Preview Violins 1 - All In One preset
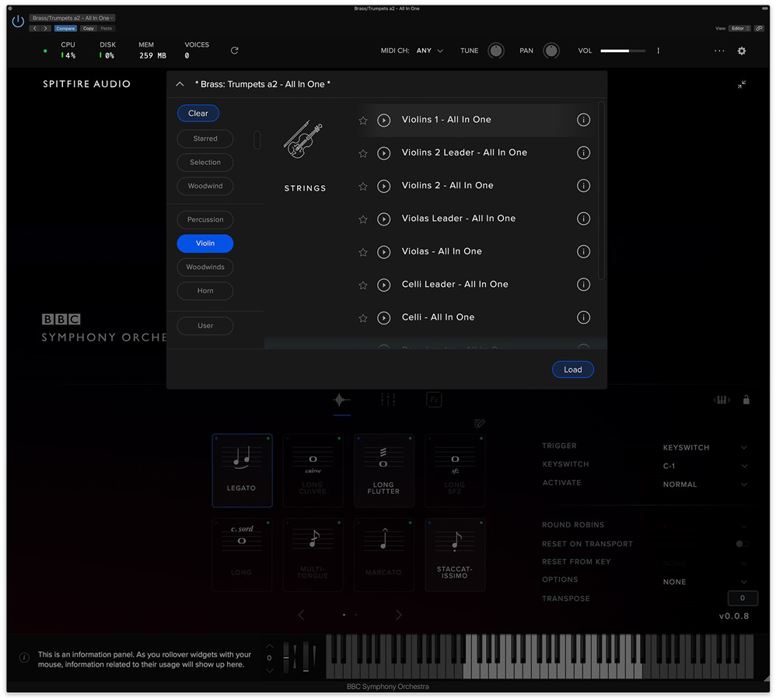The height and width of the screenshot is (700, 776). tap(383, 121)
